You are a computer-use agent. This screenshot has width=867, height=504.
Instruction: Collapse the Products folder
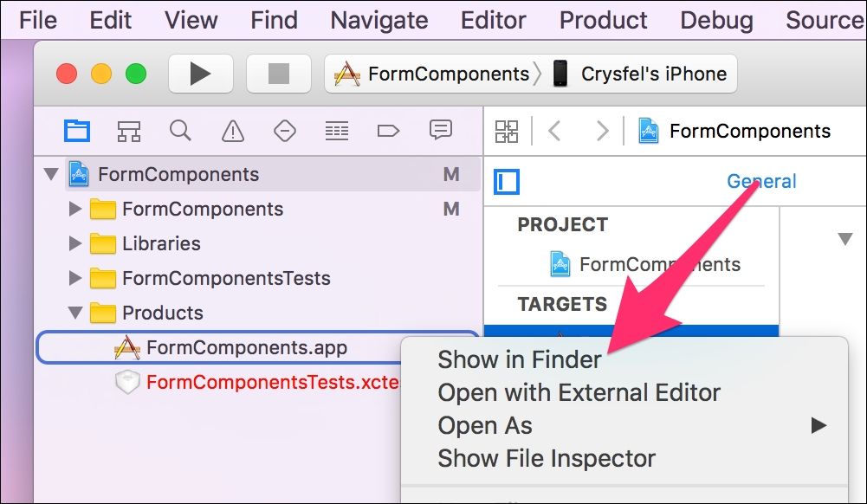(75, 313)
